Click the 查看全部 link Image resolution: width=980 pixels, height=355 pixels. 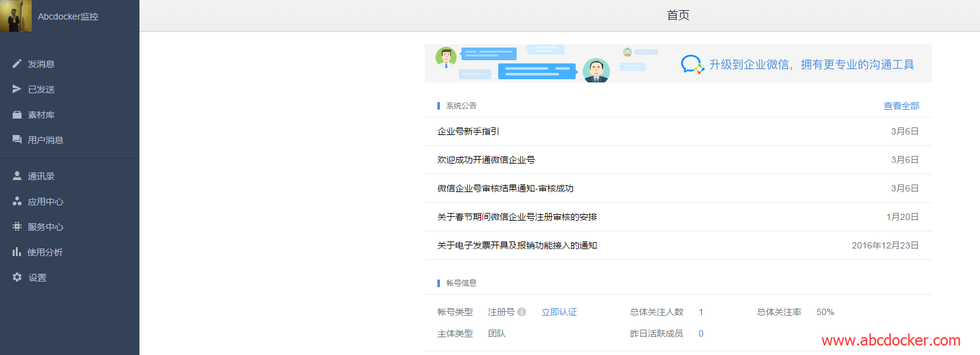pos(901,106)
